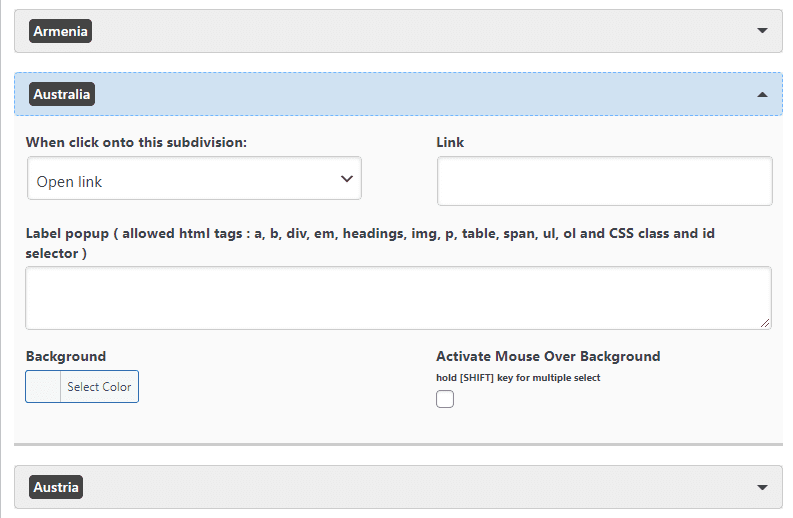
Task: Click the 'Background' label text
Action: tap(65, 356)
